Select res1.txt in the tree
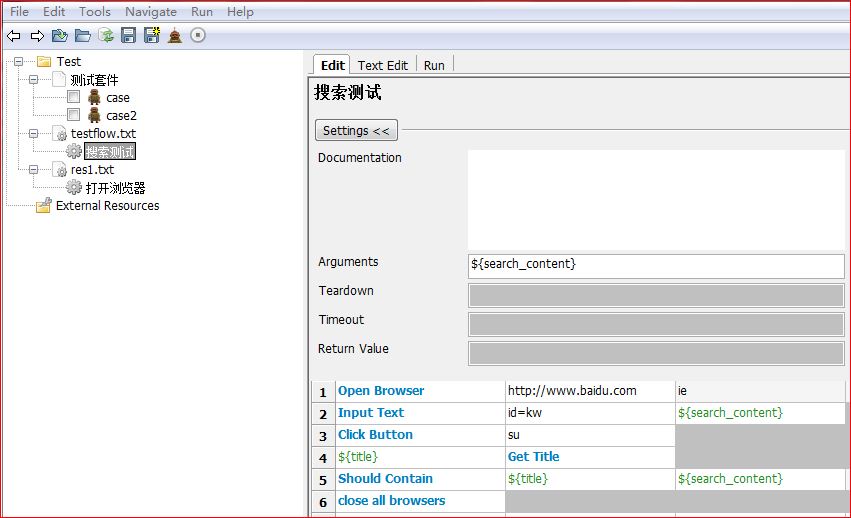851x518 pixels. tap(92, 169)
